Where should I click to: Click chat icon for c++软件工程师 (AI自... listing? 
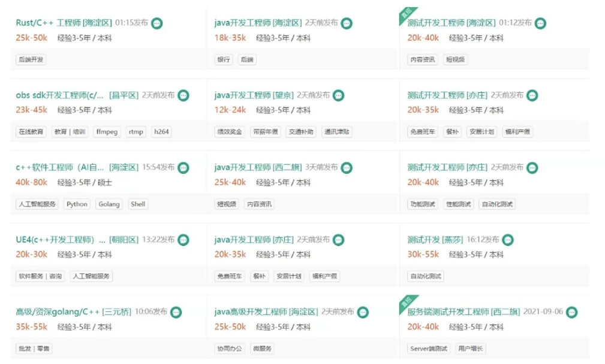(x=183, y=167)
